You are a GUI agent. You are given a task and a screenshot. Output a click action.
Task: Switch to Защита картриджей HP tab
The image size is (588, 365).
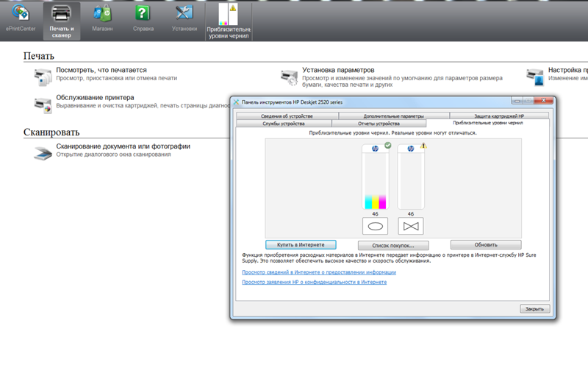tap(499, 116)
